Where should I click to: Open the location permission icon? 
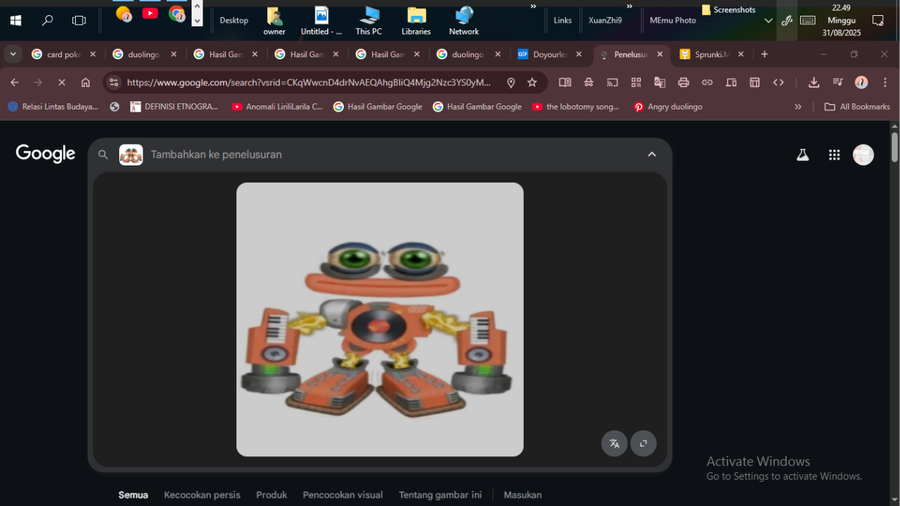click(511, 83)
